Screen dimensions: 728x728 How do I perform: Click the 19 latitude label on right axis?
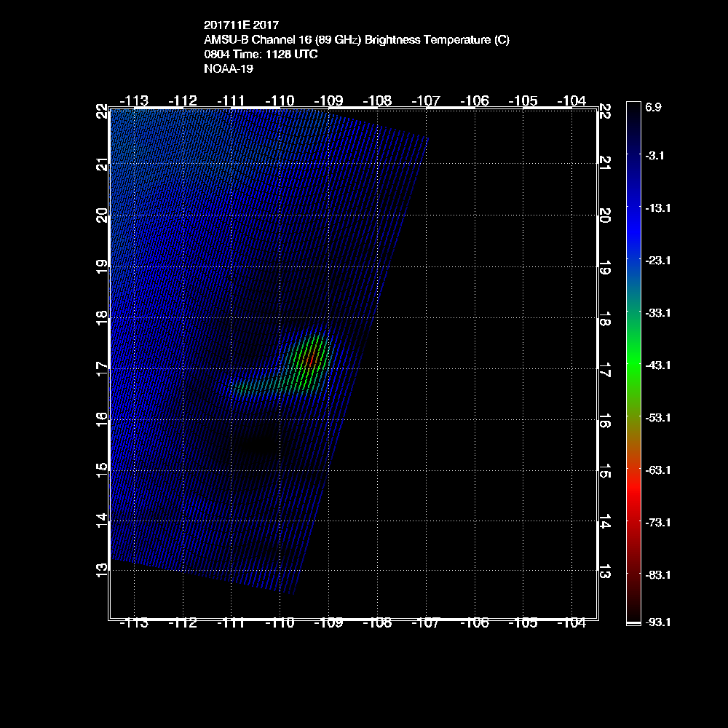[604, 268]
